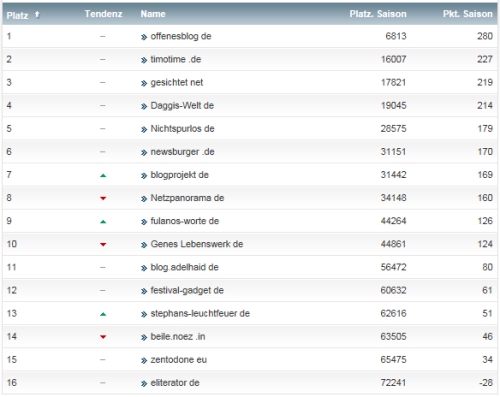The height and width of the screenshot is (397, 500).
Task: Click double-chevron icon before eliterator de
Action: point(144,384)
